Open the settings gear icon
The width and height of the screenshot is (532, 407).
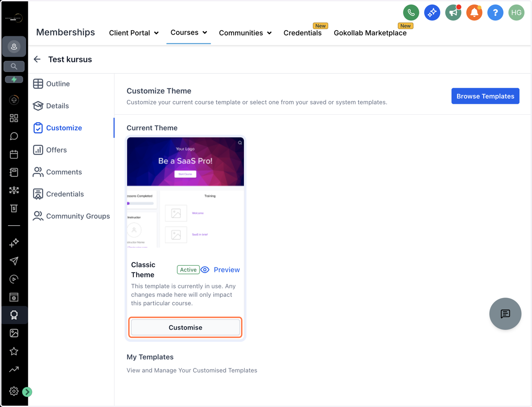click(x=14, y=391)
